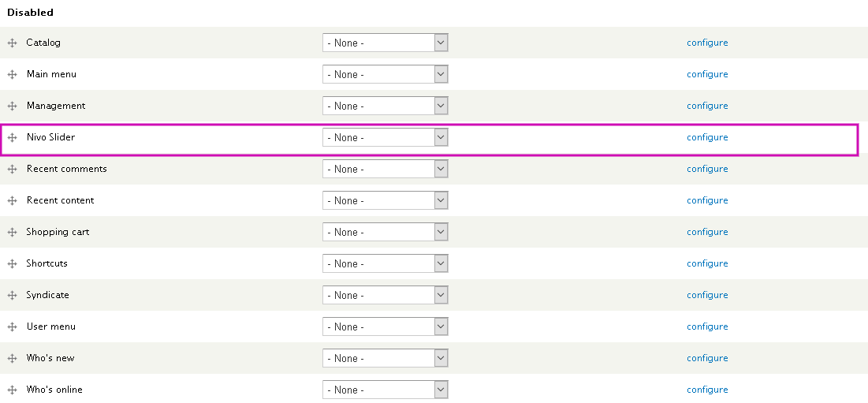
Task: Open the Shortcuts region dropdown
Action: pyautogui.click(x=386, y=263)
